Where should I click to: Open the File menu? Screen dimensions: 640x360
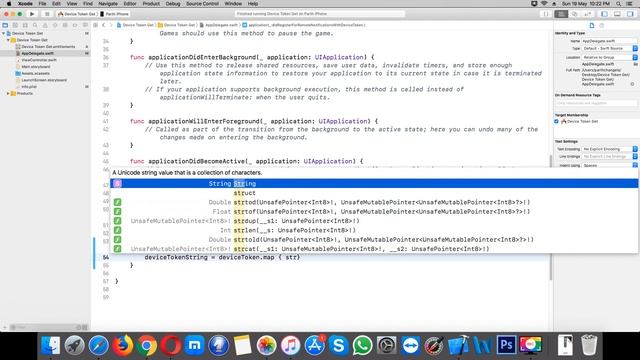pyautogui.click(x=42, y=4)
